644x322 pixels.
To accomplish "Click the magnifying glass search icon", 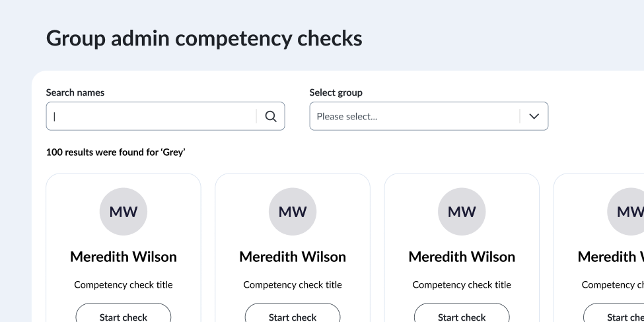I will [x=271, y=116].
